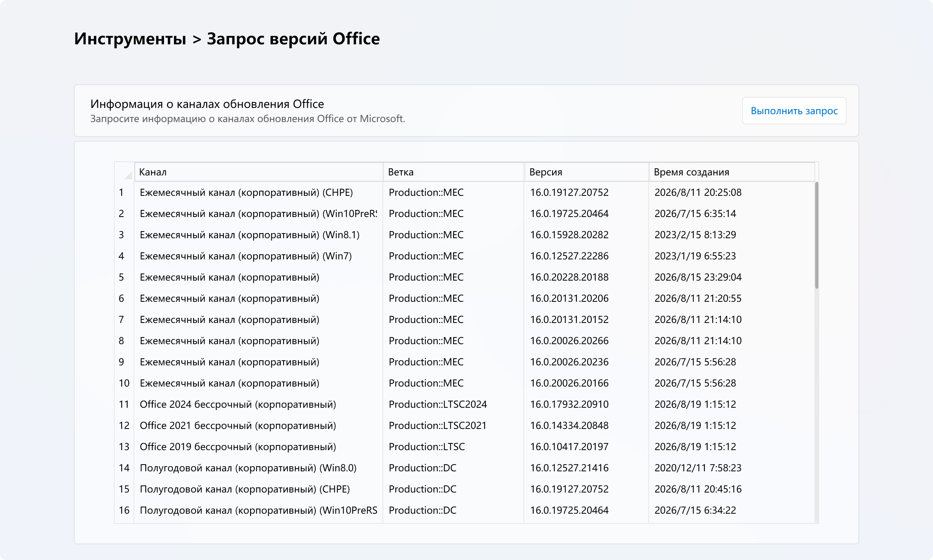This screenshot has height=560, width=933.
Task: Sort by the Версия column header
Action: point(586,172)
